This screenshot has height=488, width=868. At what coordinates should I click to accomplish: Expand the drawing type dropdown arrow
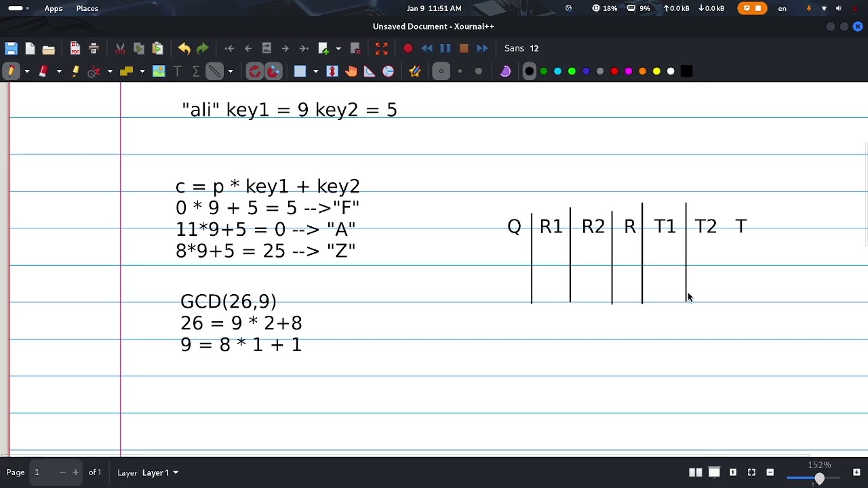pyautogui.click(x=110, y=71)
